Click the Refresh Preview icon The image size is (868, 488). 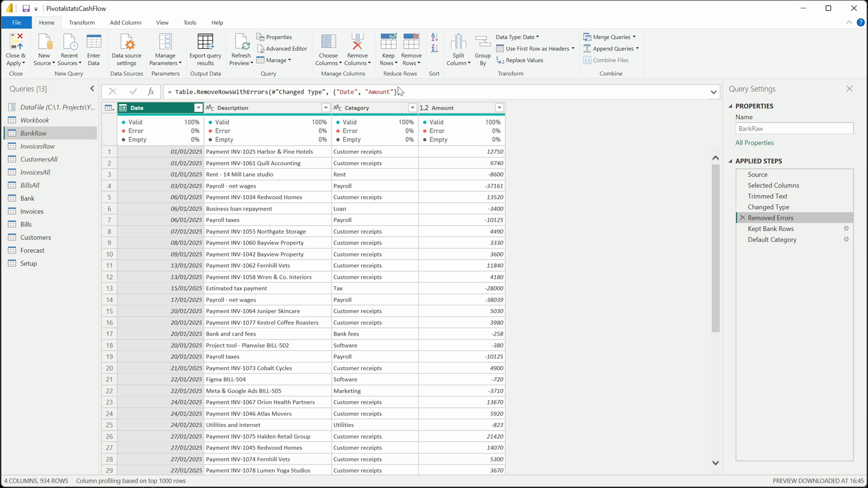tap(241, 42)
